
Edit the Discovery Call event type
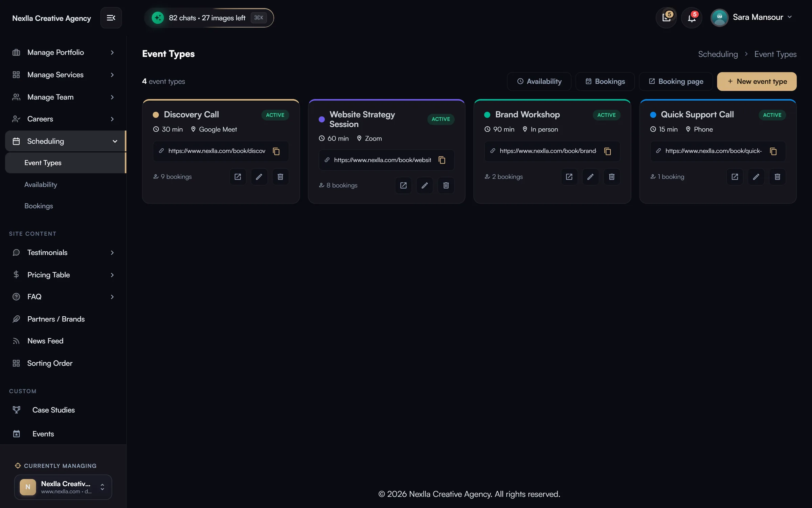click(259, 177)
